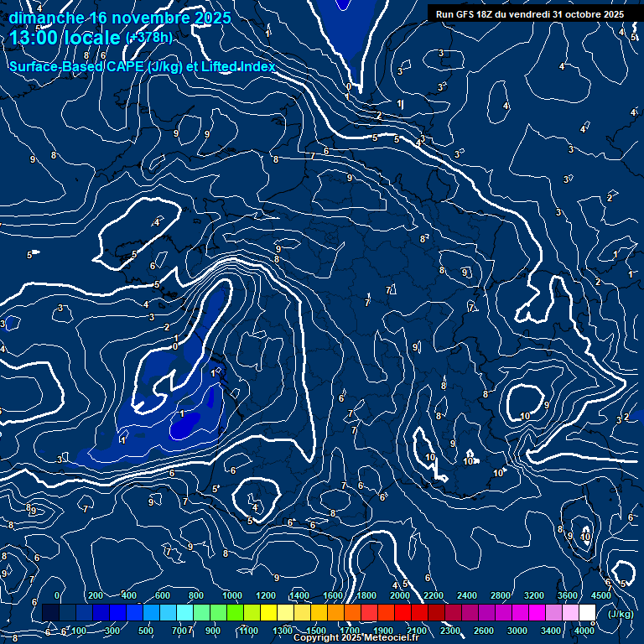
Task: Click legend value '1900'
Action: [x=383, y=631]
